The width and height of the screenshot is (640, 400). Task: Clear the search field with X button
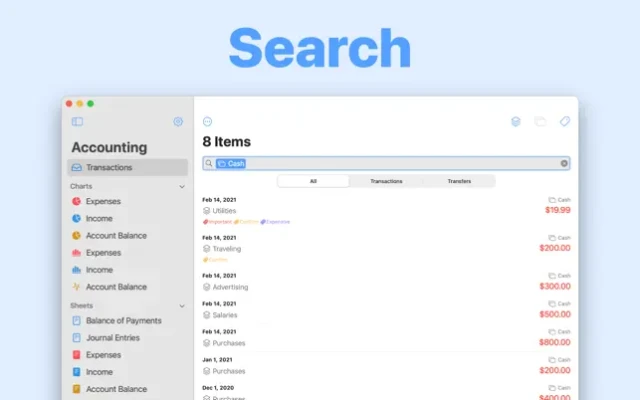tap(564, 163)
